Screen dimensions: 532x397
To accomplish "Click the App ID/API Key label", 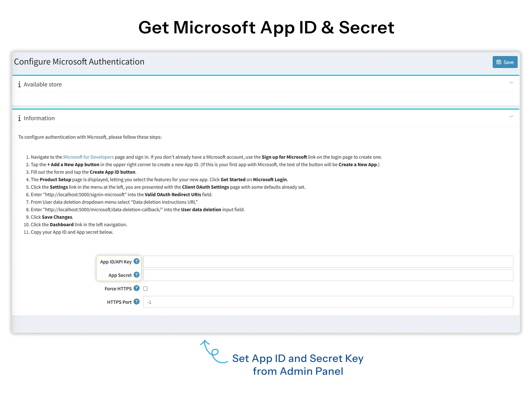I will (116, 262).
